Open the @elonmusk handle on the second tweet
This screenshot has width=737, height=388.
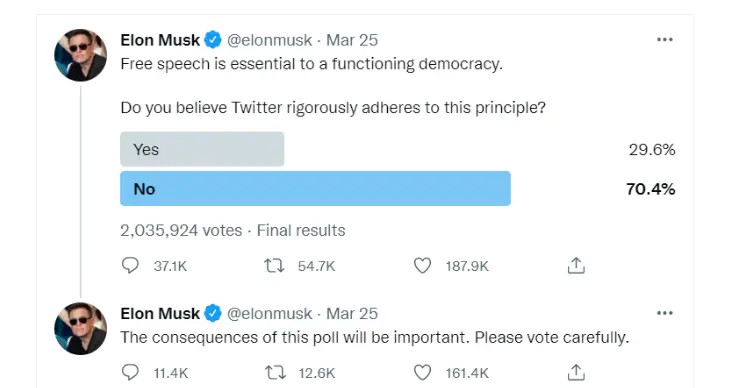(269, 314)
